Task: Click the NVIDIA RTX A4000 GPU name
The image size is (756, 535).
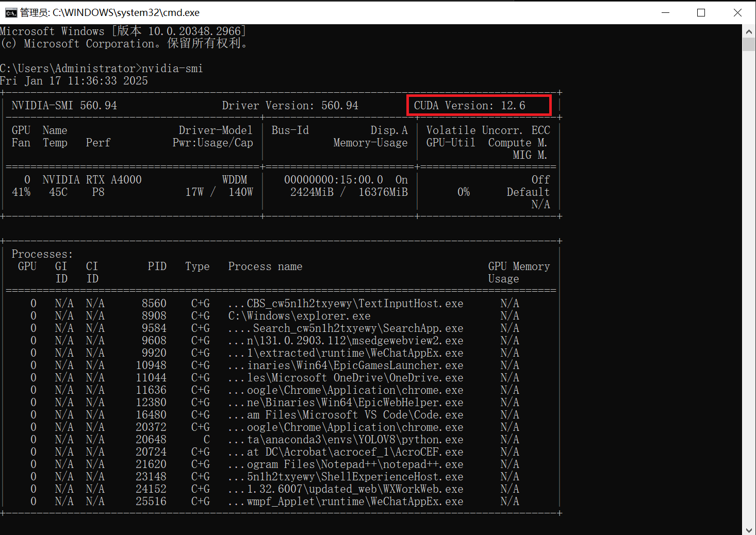Action: pyautogui.click(x=92, y=180)
